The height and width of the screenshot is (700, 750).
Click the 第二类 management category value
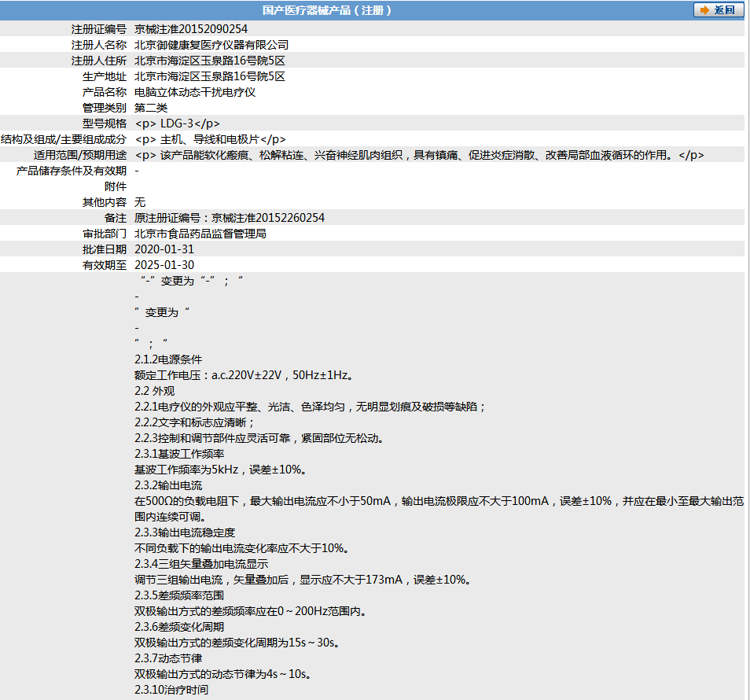151,108
